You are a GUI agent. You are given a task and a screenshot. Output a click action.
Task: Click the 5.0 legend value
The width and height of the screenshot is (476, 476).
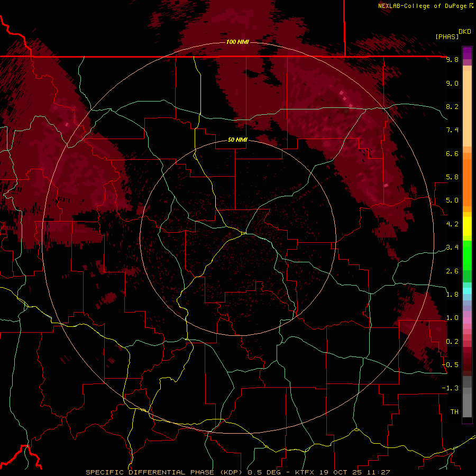pos(452,200)
